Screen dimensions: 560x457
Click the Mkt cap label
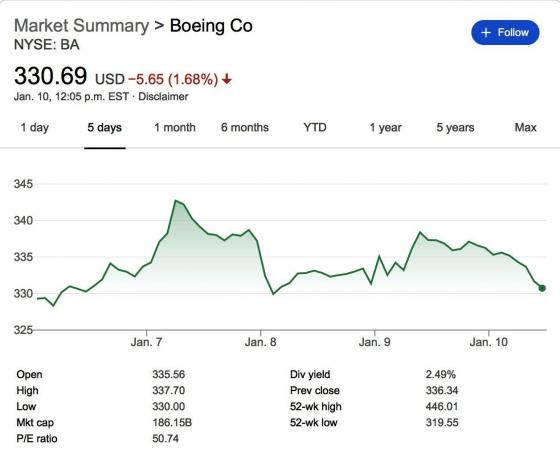point(35,423)
